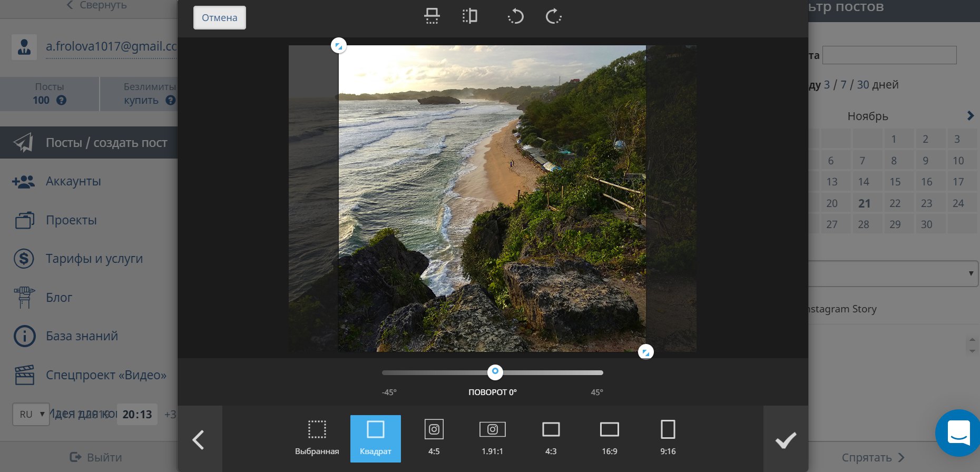Viewport: 980px width, 472px height.
Task: Open the RU language dropdown
Action: [31, 414]
